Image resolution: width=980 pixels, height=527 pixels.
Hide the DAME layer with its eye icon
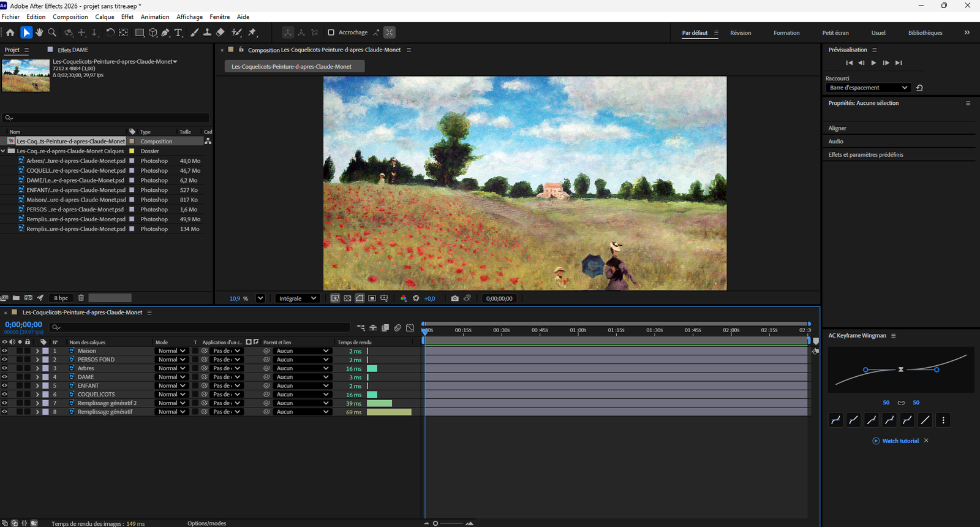(4, 377)
